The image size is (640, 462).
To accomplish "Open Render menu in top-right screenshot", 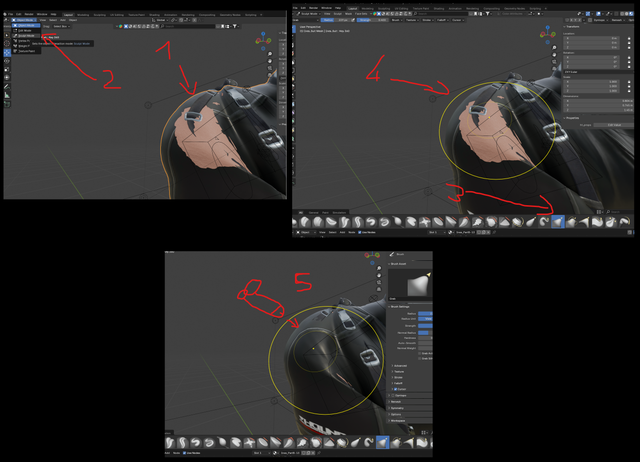I will click(313, 8).
